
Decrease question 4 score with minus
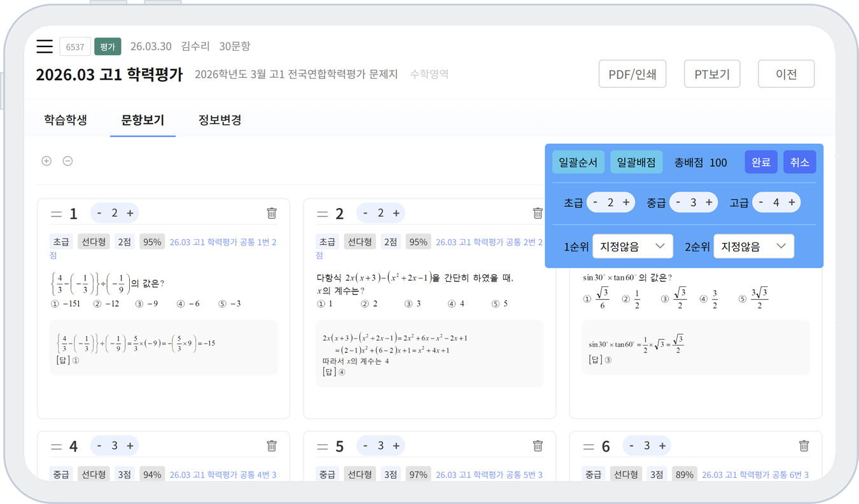click(99, 446)
